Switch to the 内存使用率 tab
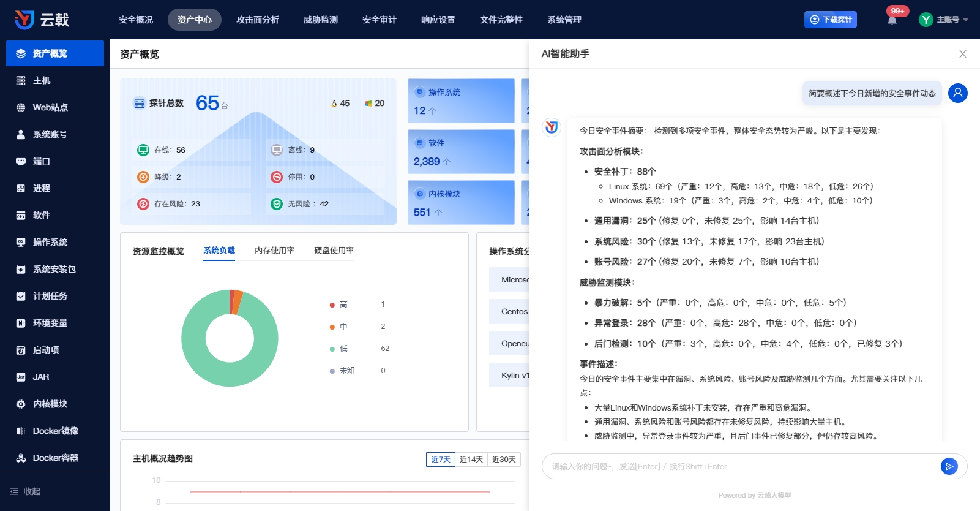The width and height of the screenshot is (980, 511). tap(274, 250)
